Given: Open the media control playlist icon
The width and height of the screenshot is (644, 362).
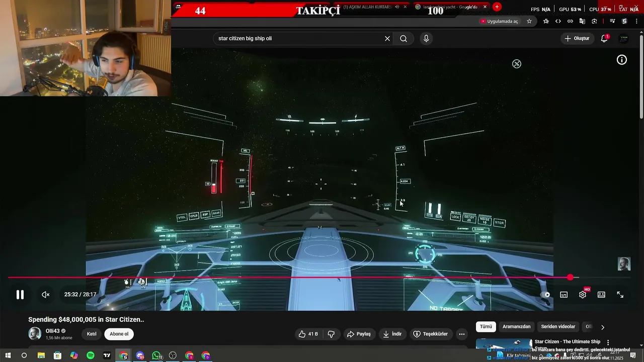Looking at the screenshot, I should tap(612, 21).
